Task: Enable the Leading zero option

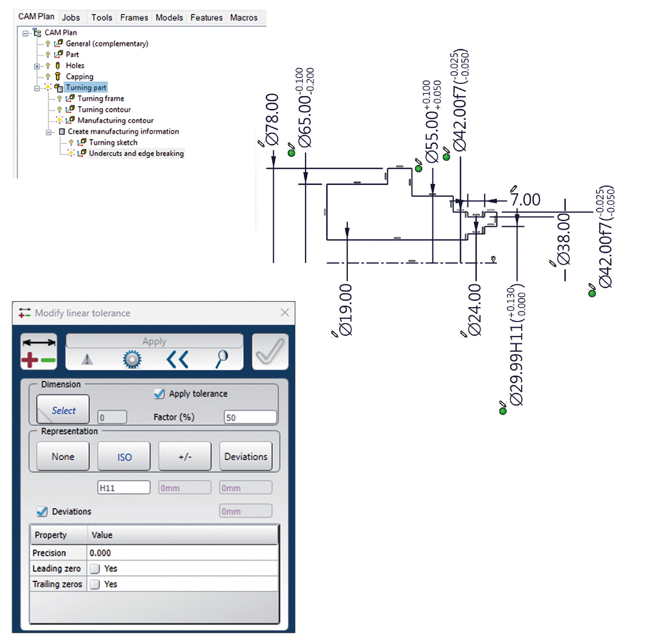Action: pyautogui.click(x=95, y=569)
